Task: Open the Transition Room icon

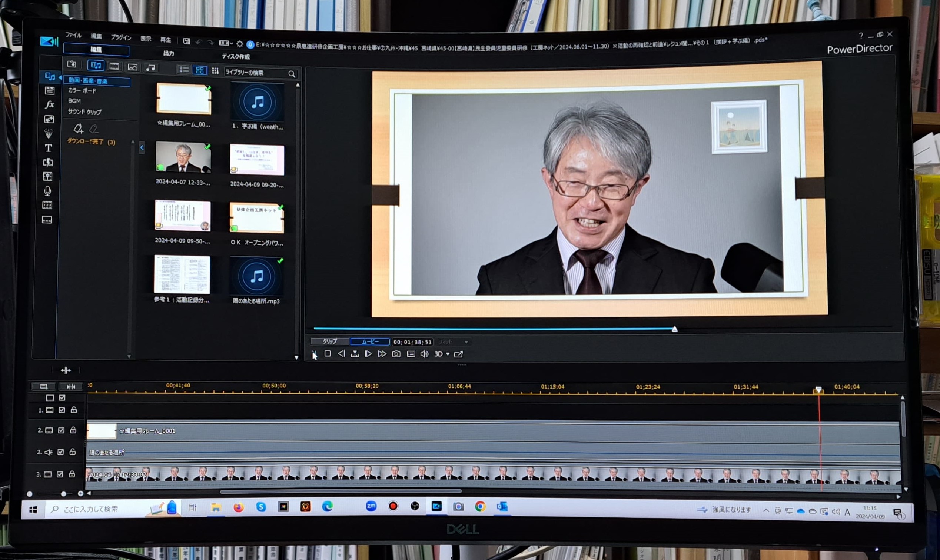Action: tap(48, 162)
